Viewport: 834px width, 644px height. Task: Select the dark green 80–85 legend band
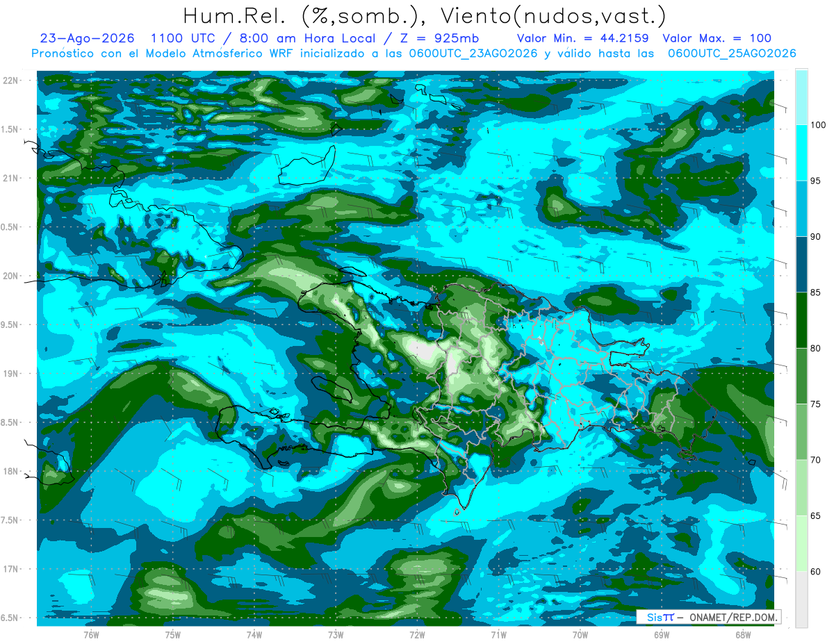click(801, 320)
